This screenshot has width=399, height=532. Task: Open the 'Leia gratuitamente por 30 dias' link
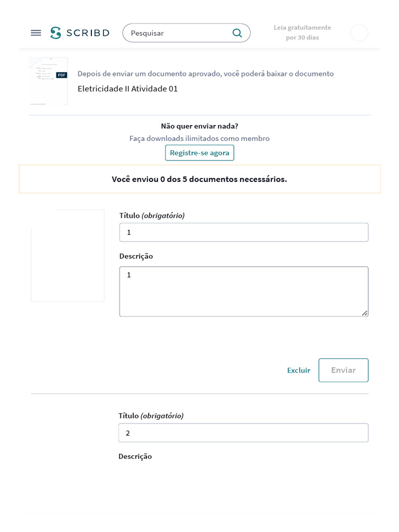click(302, 32)
